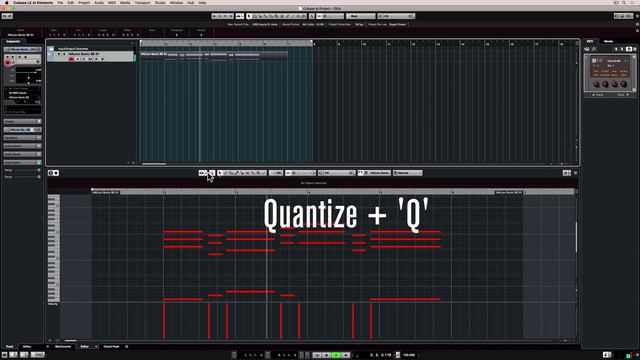This screenshot has width=640, height=360.
Task: Toggle Solo Editor in Key Editor
Action: (x=51, y=173)
